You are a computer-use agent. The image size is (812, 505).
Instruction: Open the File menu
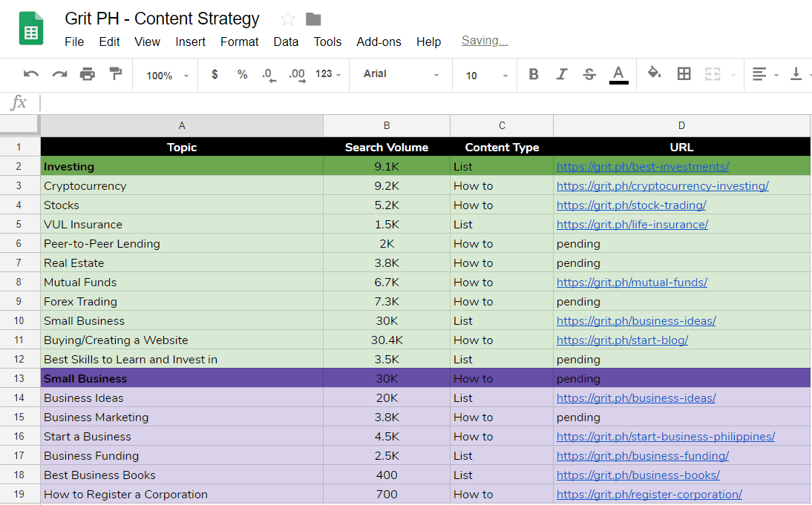[x=74, y=42]
